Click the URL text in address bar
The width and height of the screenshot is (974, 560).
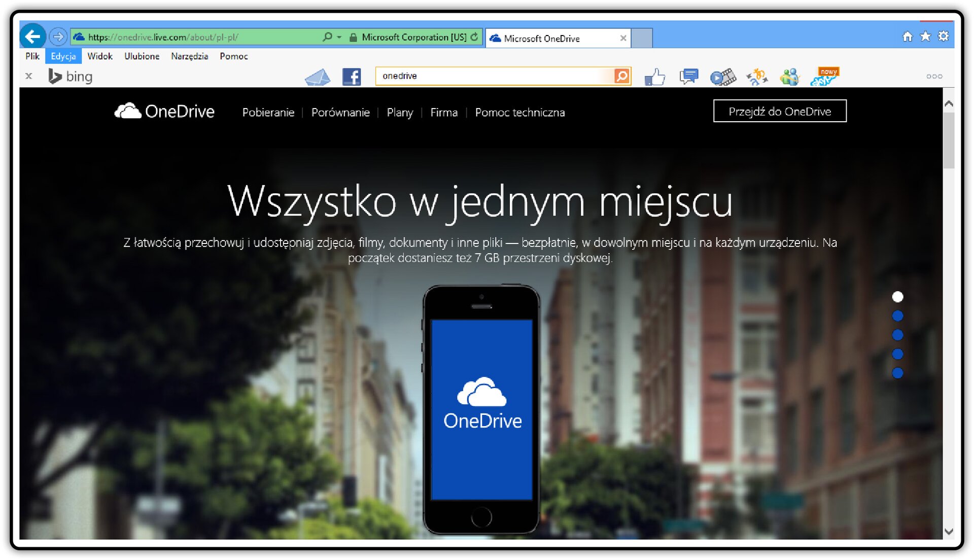(163, 37)
